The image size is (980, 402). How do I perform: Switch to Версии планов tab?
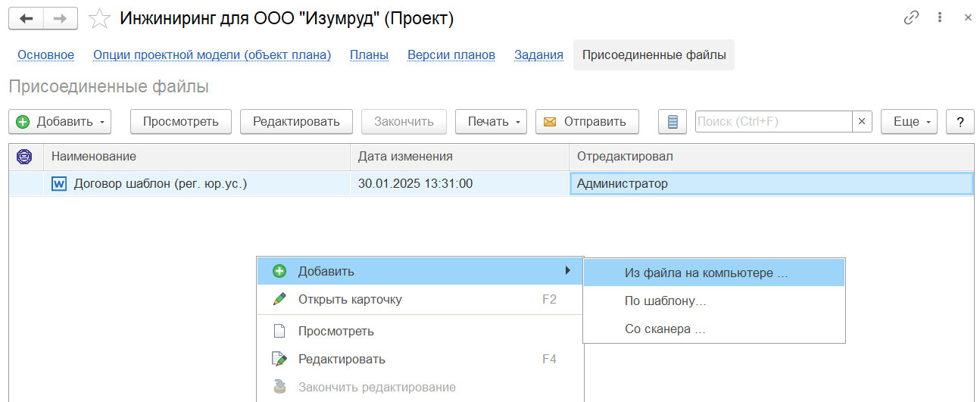[x=451, y=55]
